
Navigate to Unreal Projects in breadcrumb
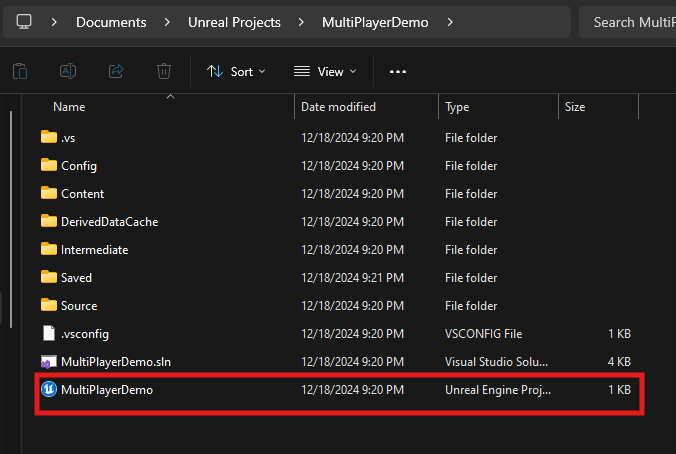(234, 22)
